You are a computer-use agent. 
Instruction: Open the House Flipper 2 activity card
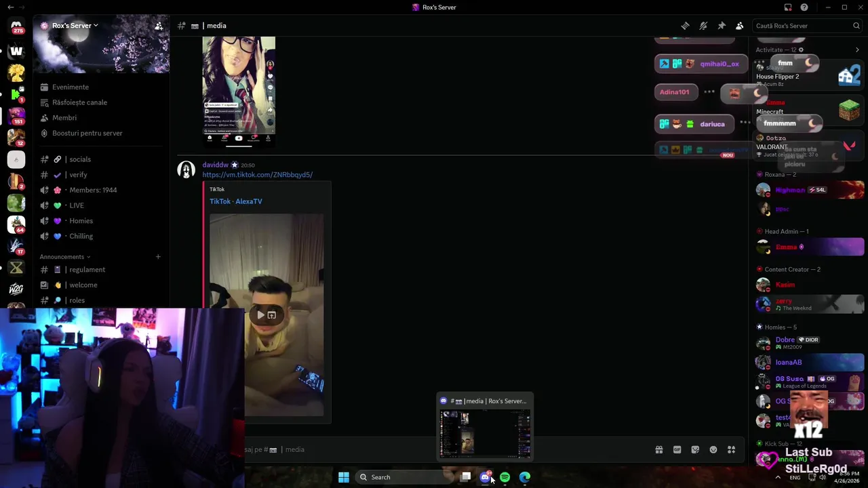click(x=809, y=75)
